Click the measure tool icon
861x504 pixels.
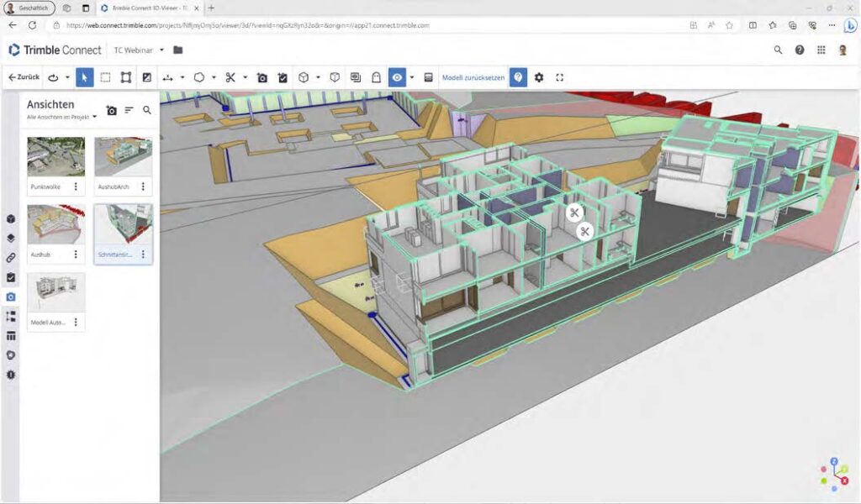point(168,77)
